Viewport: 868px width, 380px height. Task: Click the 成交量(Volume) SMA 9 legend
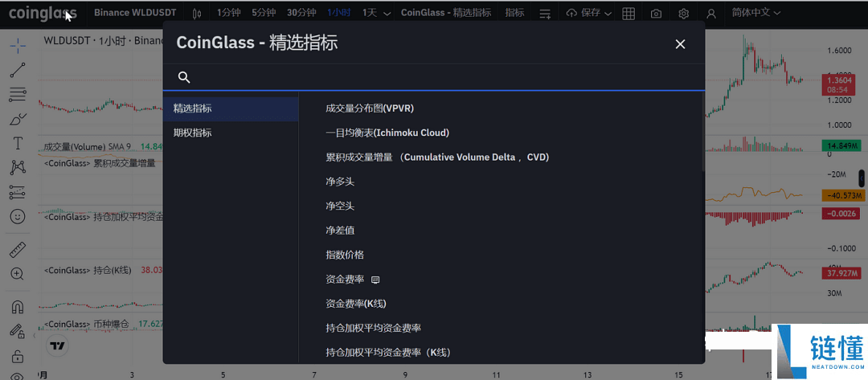[88, 146]
